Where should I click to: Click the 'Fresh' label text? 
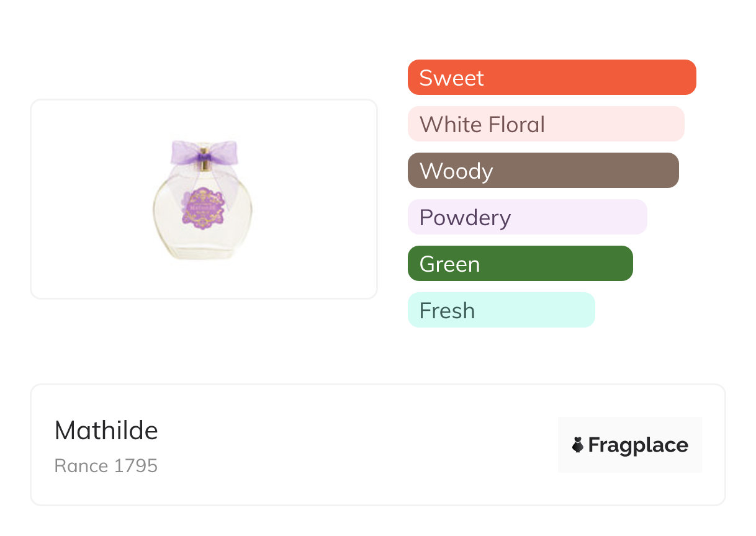pos(447,311)
